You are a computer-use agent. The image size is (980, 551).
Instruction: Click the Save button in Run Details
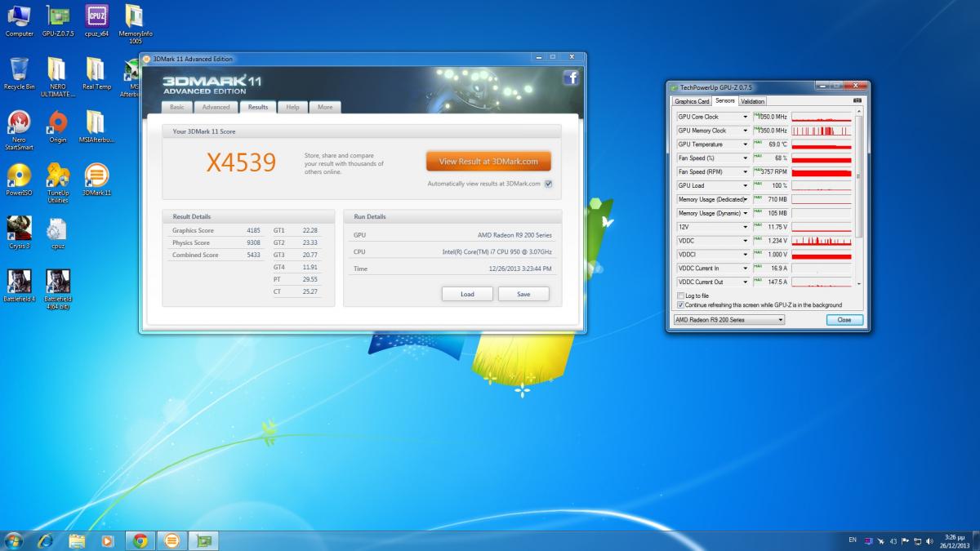[523, 294]
